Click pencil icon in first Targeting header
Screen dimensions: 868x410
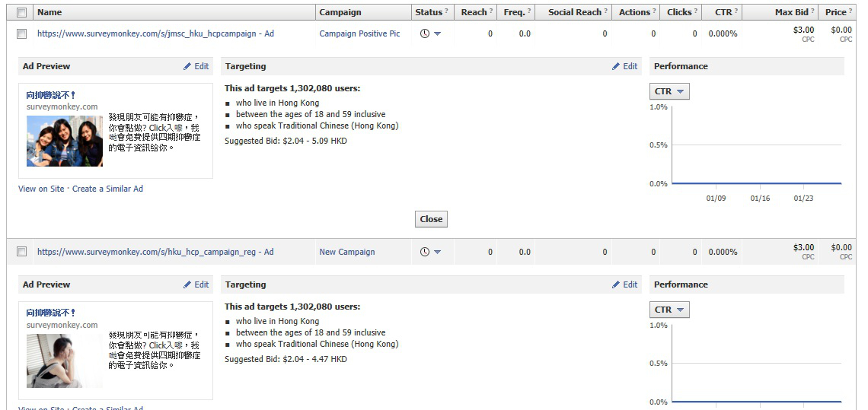(616, 67)
